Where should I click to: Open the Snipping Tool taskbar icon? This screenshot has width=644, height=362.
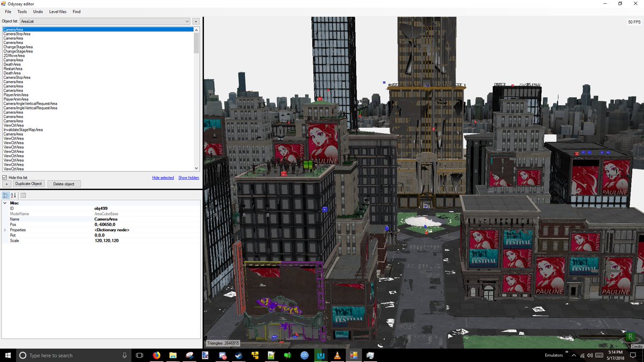[x=189, y=355]
